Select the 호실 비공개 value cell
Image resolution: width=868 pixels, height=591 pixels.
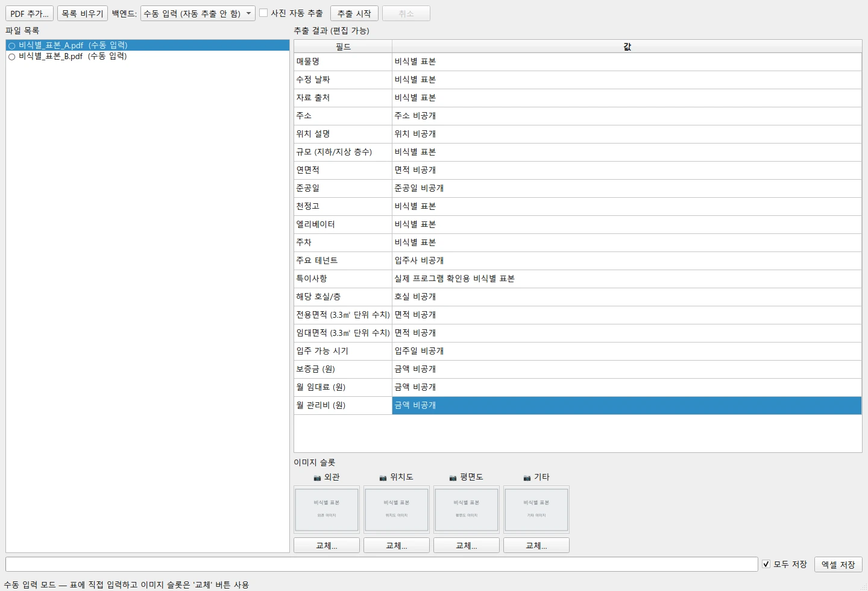click(627, 297)
